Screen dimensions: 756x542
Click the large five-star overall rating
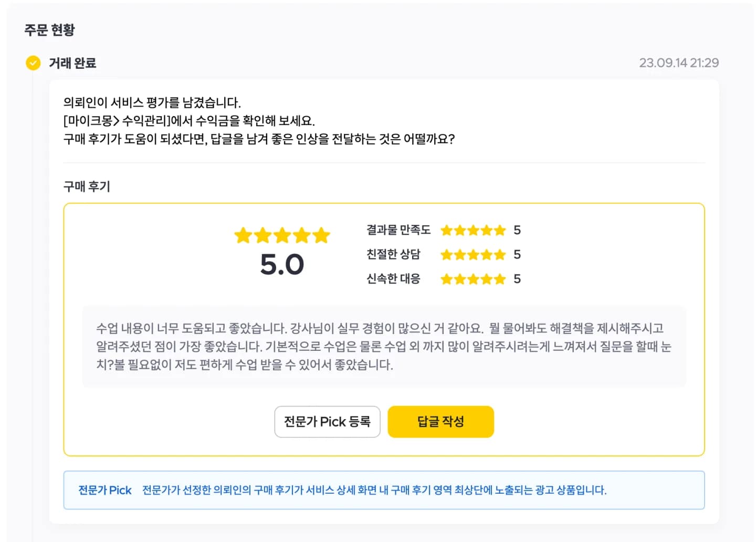coord(282,235)
